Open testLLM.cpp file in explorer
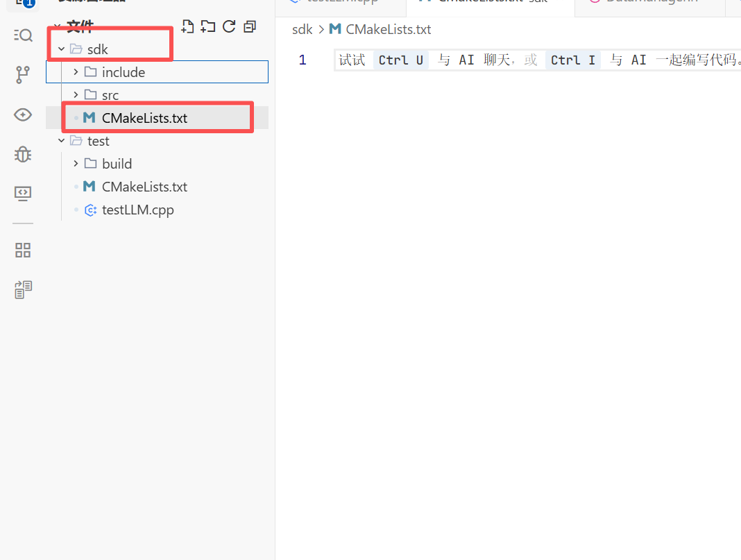Viewport: 741px width, 560px height. point(157,210)
